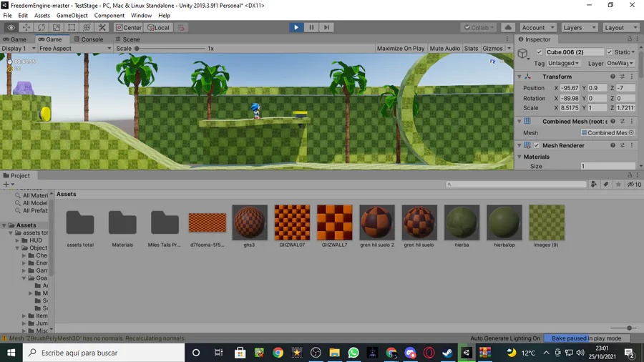Toggle grid snapping toolbar icon
Viewport: 644px width, 362px height.
click(x=181, y=27)
